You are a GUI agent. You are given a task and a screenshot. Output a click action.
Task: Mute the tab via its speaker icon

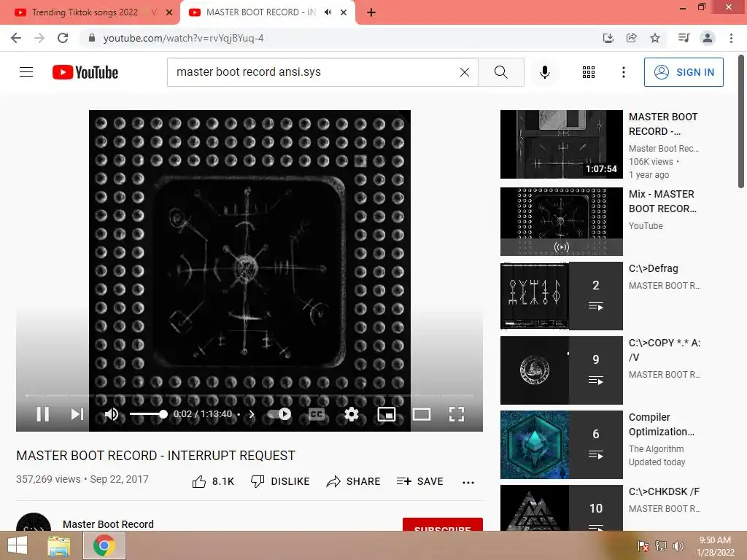click(328, 12)
